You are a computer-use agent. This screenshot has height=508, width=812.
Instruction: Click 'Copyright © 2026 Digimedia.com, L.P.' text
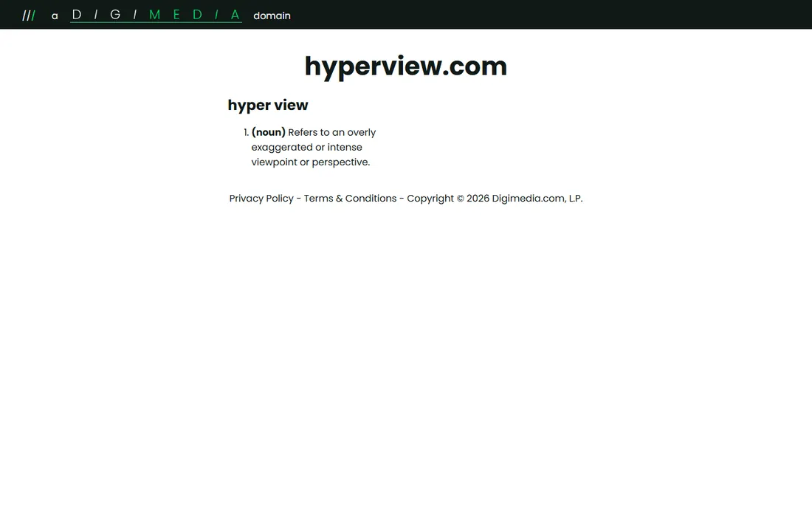(495, 199)
